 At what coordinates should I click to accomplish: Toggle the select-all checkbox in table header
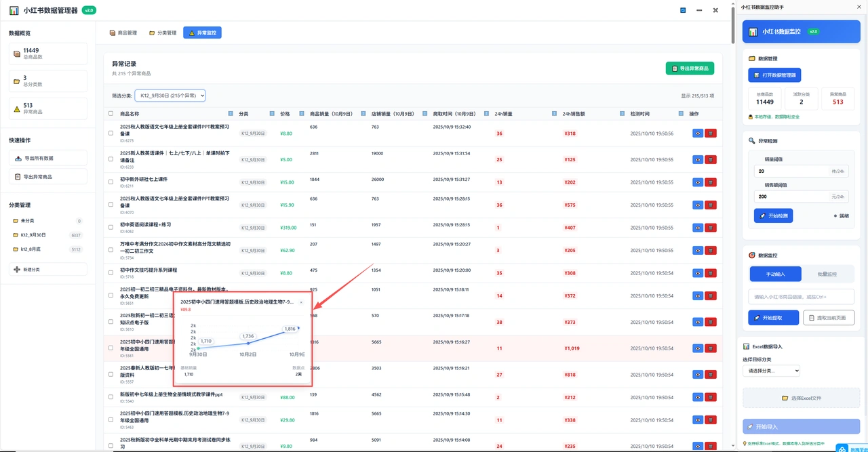[111, 113]
